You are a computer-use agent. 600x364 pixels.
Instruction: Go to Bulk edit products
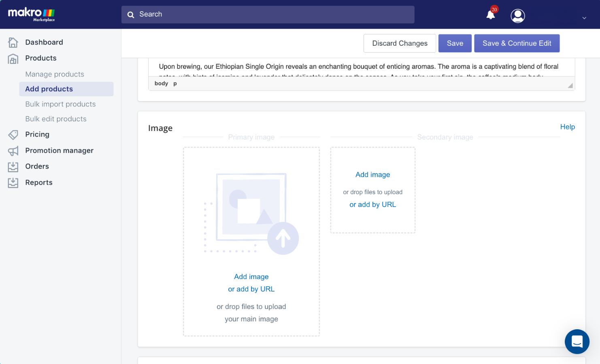tap(56, 119)
